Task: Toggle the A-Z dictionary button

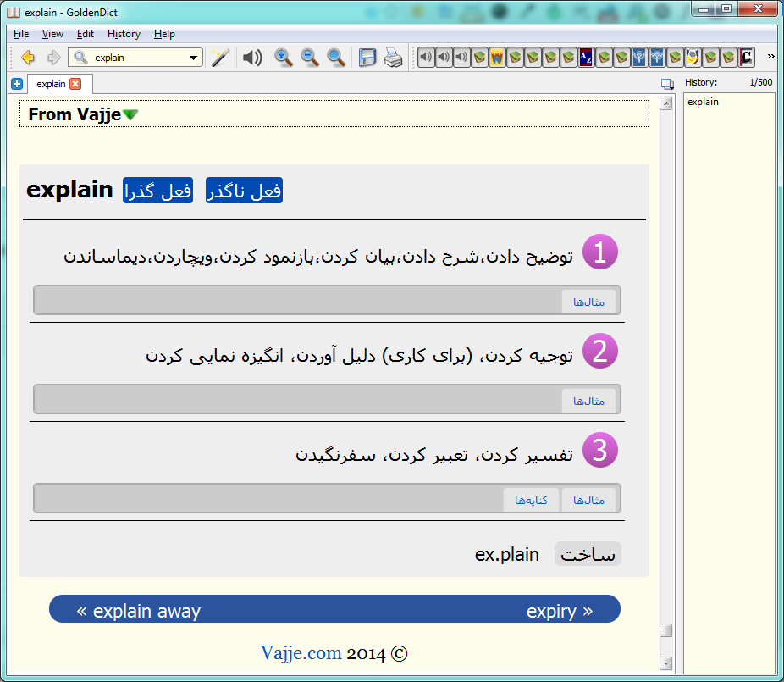Action: (x=586, y=58)
